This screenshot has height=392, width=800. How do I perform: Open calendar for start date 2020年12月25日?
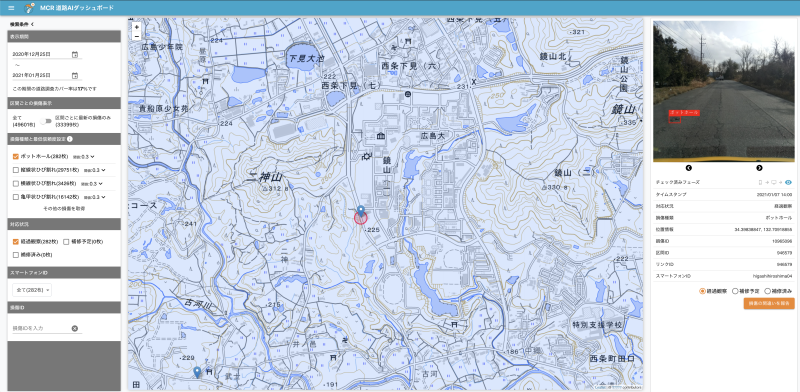pyautogui.click(x=75, y=55)
